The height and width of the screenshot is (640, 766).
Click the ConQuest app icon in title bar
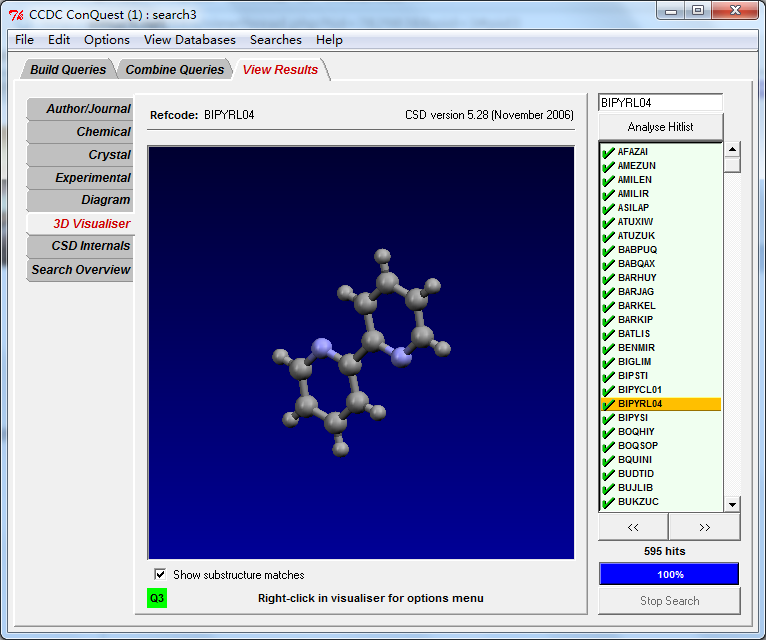pos(16,13)
